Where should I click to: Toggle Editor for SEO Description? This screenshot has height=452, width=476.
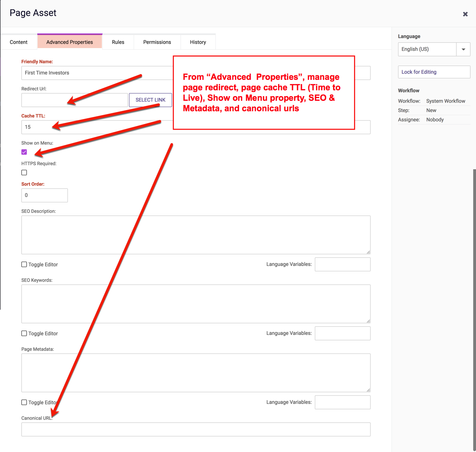click(24, 264)
